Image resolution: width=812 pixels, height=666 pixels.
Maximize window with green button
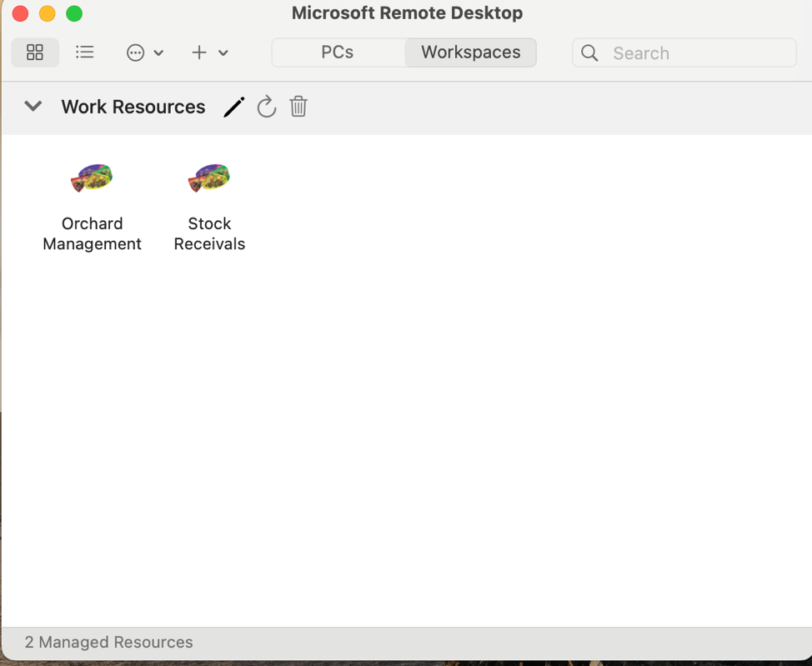pos(74,13)
